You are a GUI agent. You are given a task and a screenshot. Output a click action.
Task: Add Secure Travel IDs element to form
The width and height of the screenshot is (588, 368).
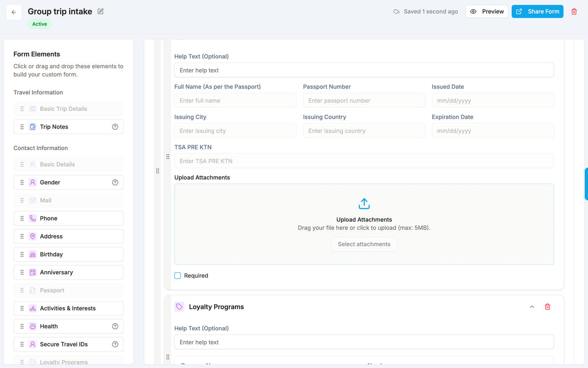coord(69,344)
